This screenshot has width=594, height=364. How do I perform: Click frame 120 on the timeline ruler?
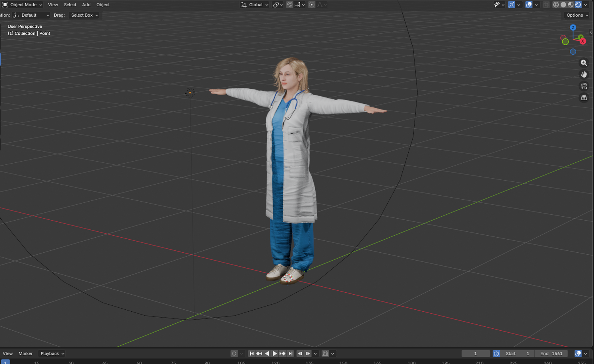[275, 362]
